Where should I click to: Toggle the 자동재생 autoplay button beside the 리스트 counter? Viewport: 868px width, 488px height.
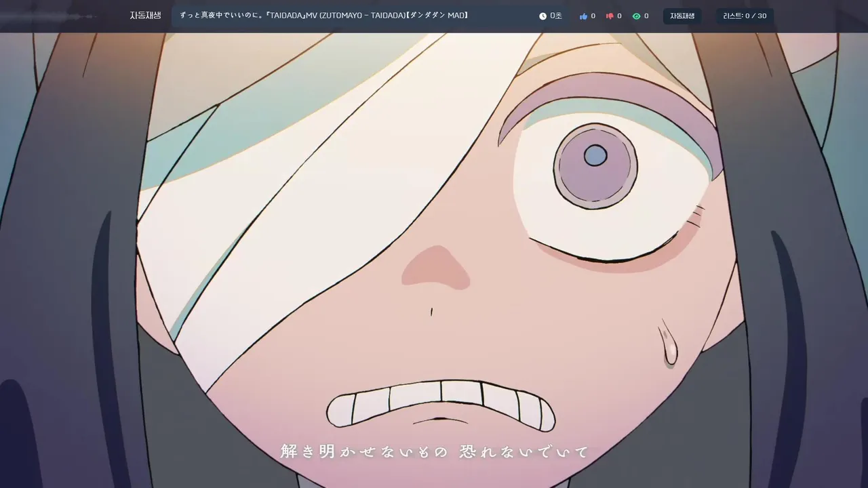682,16
